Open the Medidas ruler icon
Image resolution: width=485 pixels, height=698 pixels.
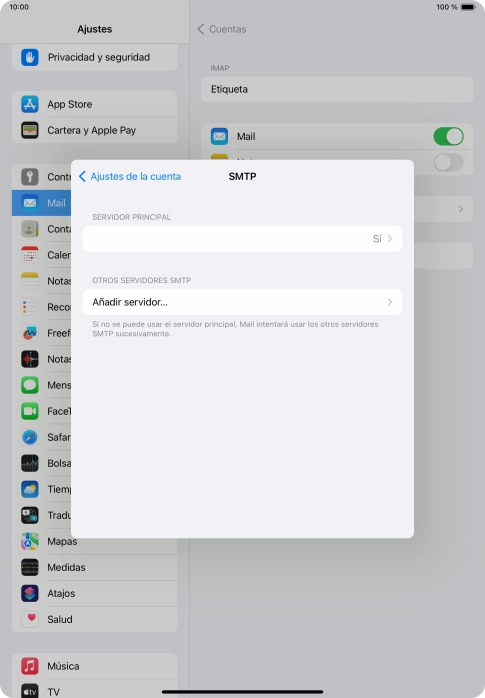[x=30, y=567]
